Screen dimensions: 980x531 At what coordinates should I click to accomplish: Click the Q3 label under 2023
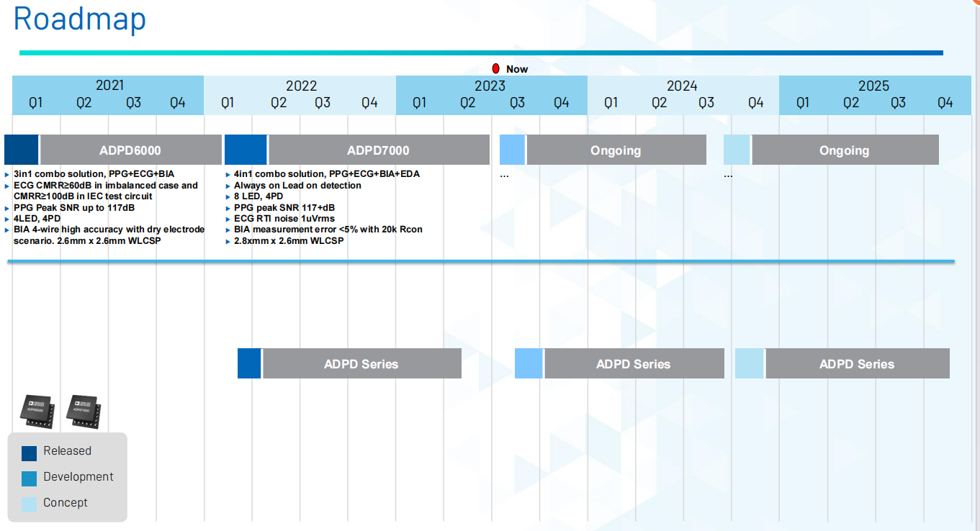(x=517, y=103)
